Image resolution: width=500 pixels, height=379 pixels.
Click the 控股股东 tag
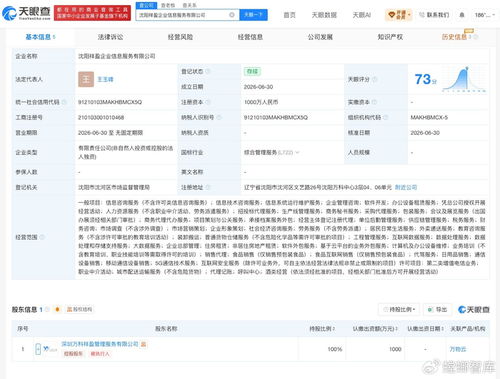(x=73, y=354)
